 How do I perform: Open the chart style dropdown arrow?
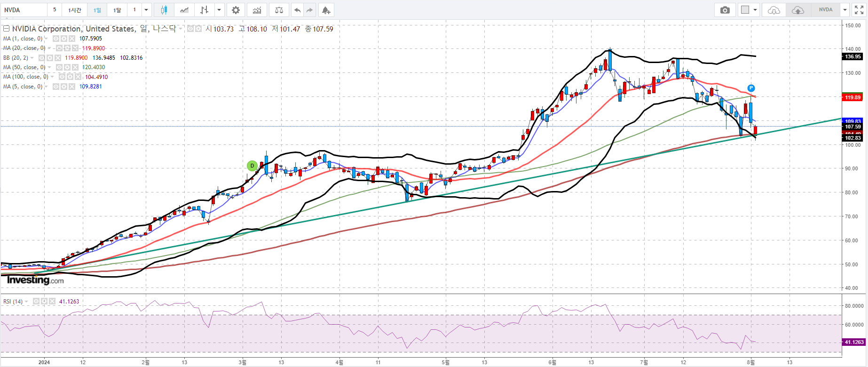point(219,10)
